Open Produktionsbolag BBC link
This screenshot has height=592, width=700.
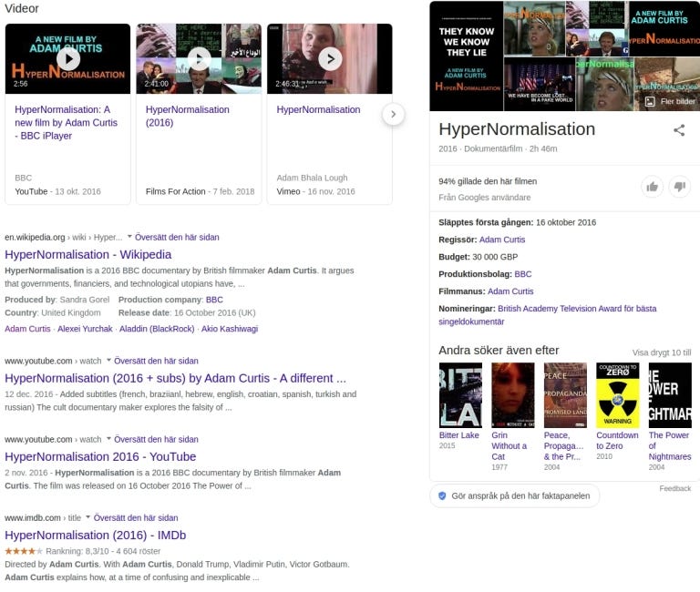(523, 274)
